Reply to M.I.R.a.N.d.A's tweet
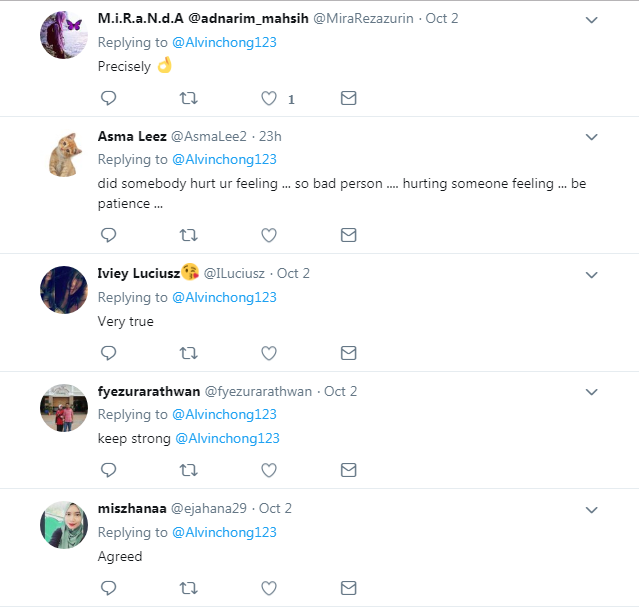This screenshot has width=639, height=607. tap(109, 98)
